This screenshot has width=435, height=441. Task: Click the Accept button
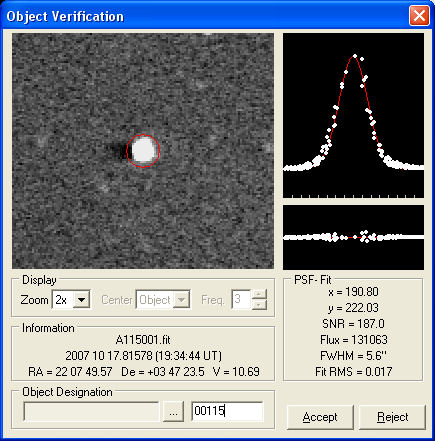(320, 417)
